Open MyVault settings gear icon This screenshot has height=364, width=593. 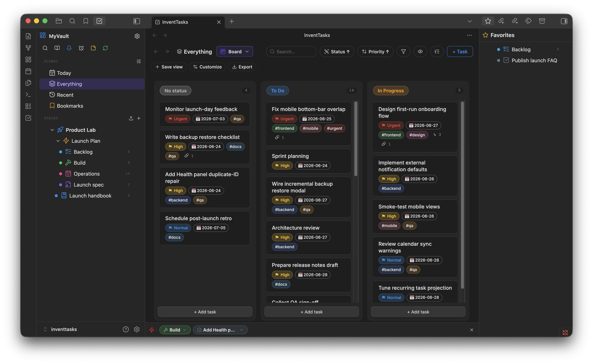[x=137, y=36]
